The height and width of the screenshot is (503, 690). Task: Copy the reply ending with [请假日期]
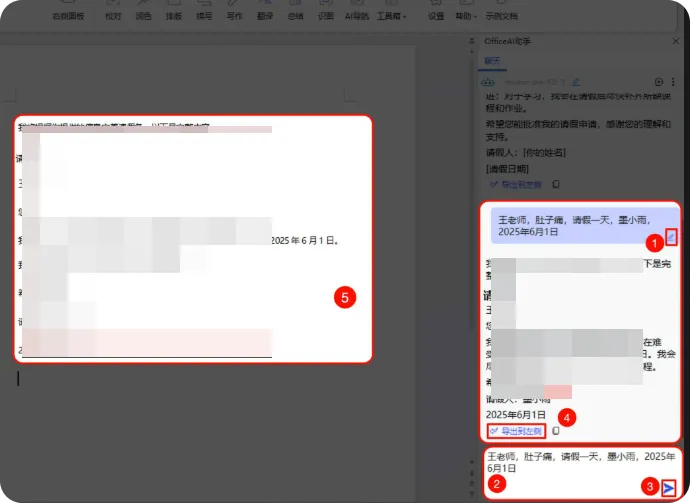556,184
